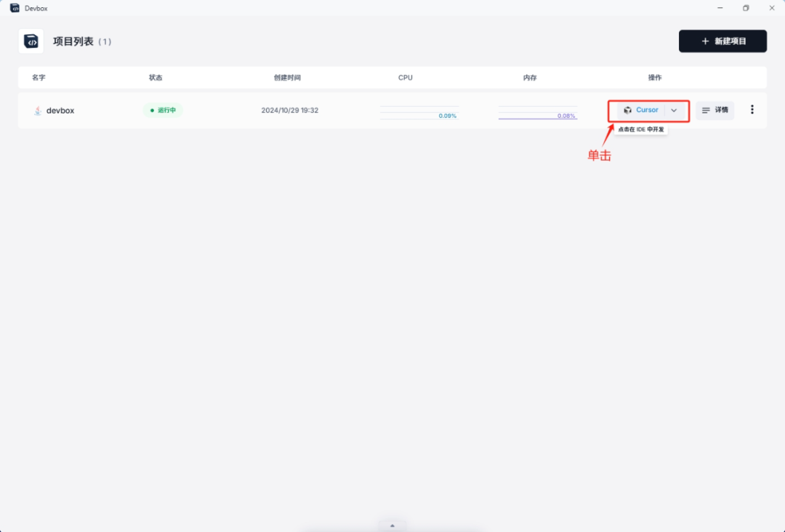Click the Devbox app icon in title bar
Screen dimensions: 785x532
click(15, 8)
